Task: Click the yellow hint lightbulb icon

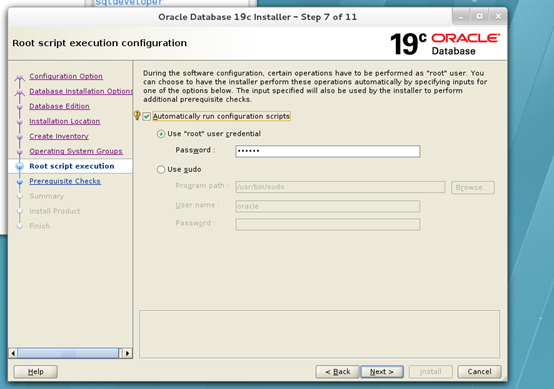Action: (137, 115)
